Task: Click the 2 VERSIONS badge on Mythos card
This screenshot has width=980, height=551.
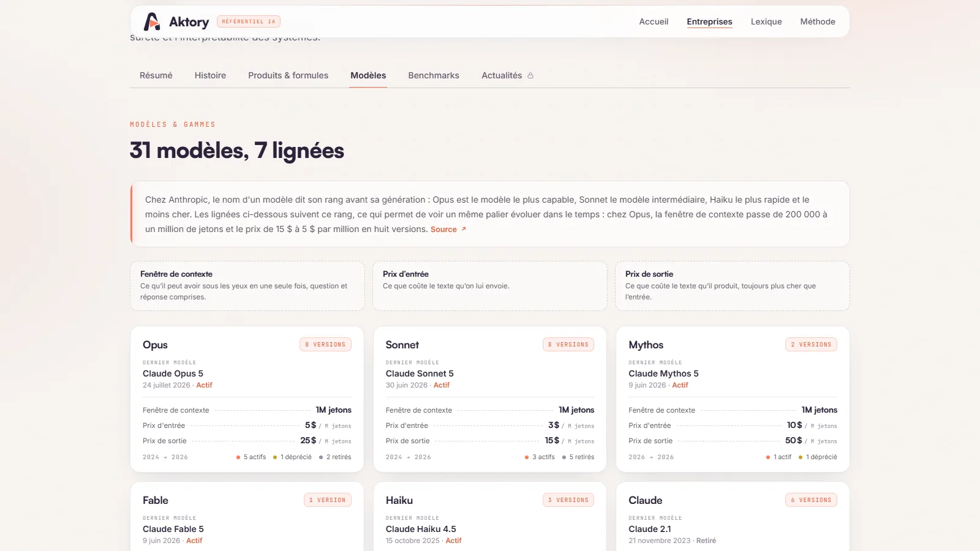Action: 811,345
